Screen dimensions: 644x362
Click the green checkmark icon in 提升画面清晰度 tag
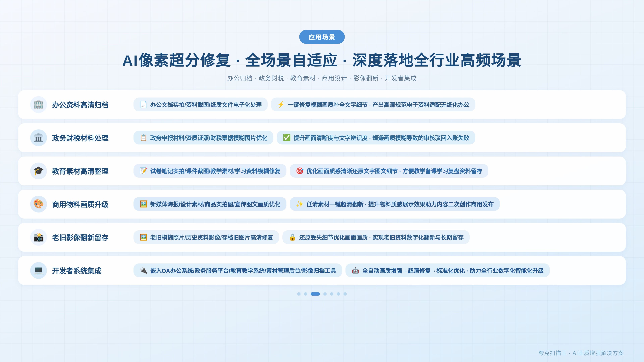pyautogui.click(x=287, y=138)
